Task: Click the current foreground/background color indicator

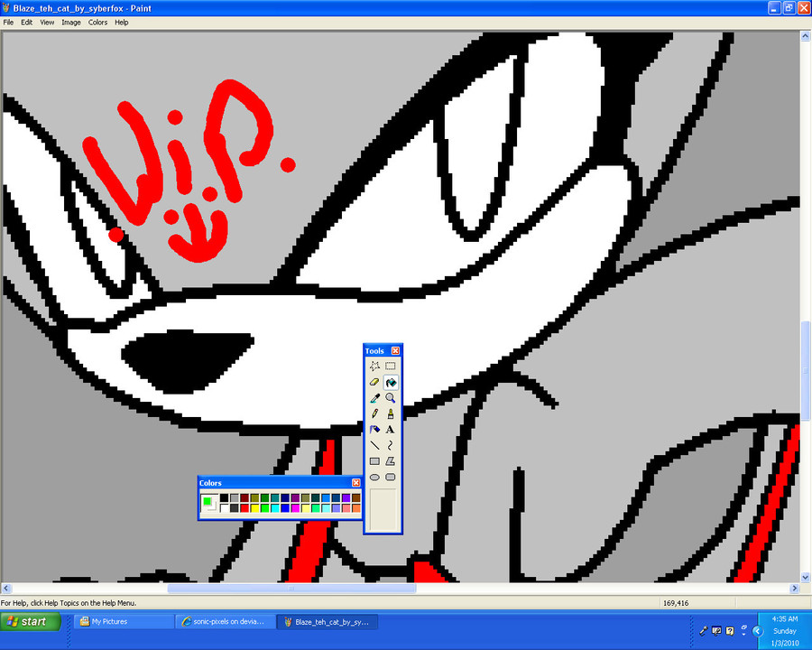Action: (209, 504)
